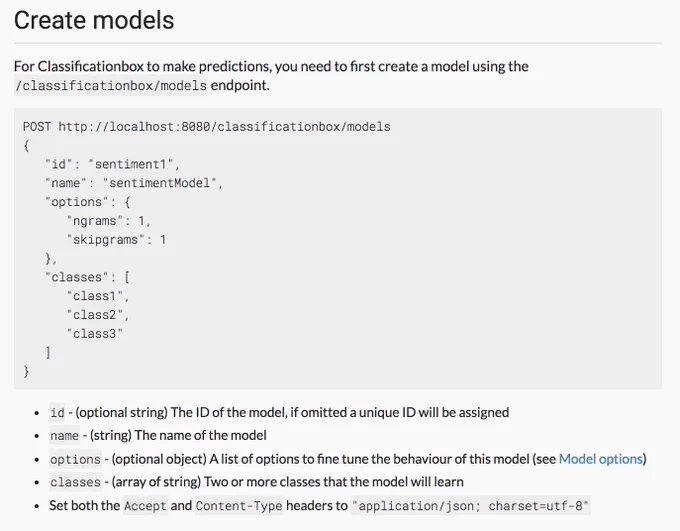Click the "classes" key in JSON
The width and height of the screenshot is (680, 531).
click(x=77, y=277)
